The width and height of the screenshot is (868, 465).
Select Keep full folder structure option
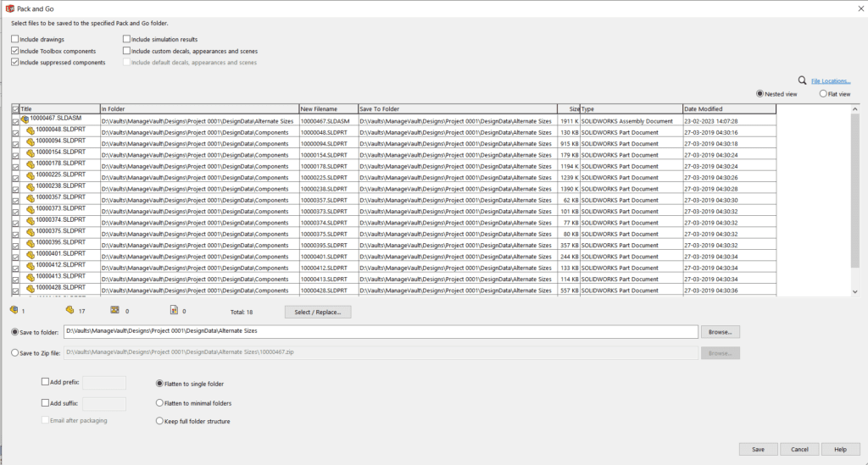point(159,421)
